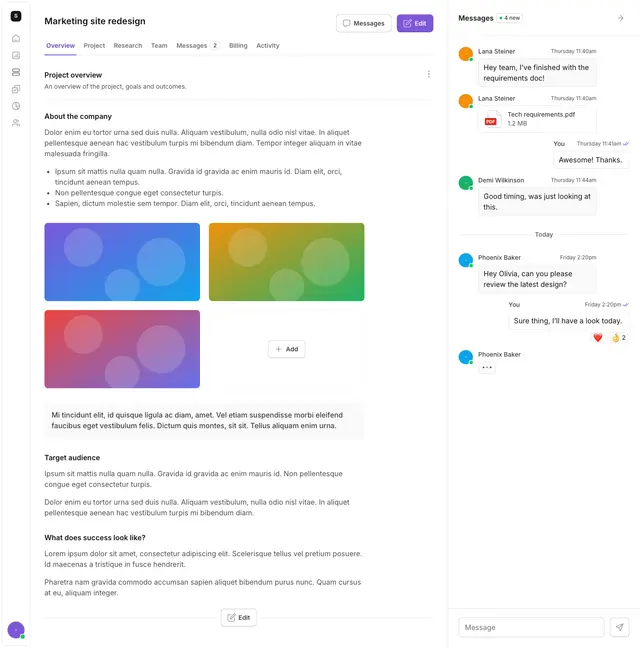Click the purple Edit button in the header
Viewport: 640px width, 648px height.
415,23
